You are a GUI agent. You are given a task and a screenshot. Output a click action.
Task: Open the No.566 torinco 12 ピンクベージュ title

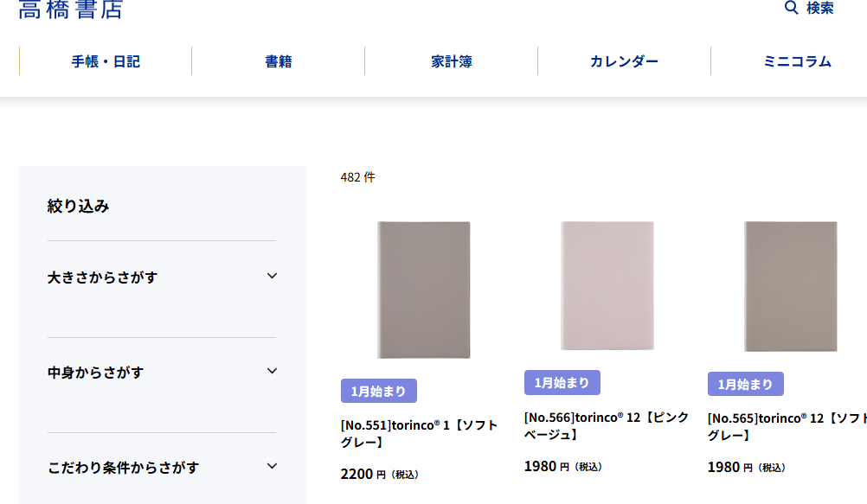pyautogui.click(x=606, y=424)
